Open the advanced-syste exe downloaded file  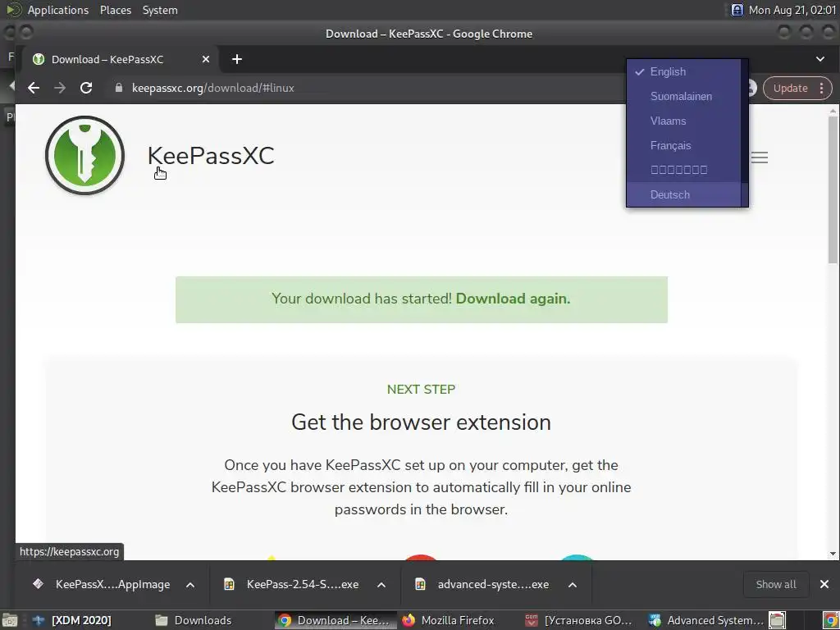(x=493, y=584)
